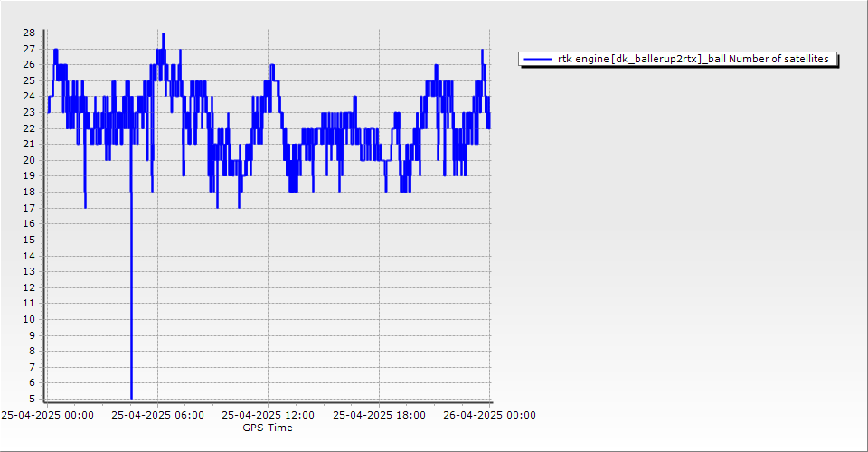Click the y-axis tick label 10
The width and height of the screenshot is (868, 452).
coord(29,319)
